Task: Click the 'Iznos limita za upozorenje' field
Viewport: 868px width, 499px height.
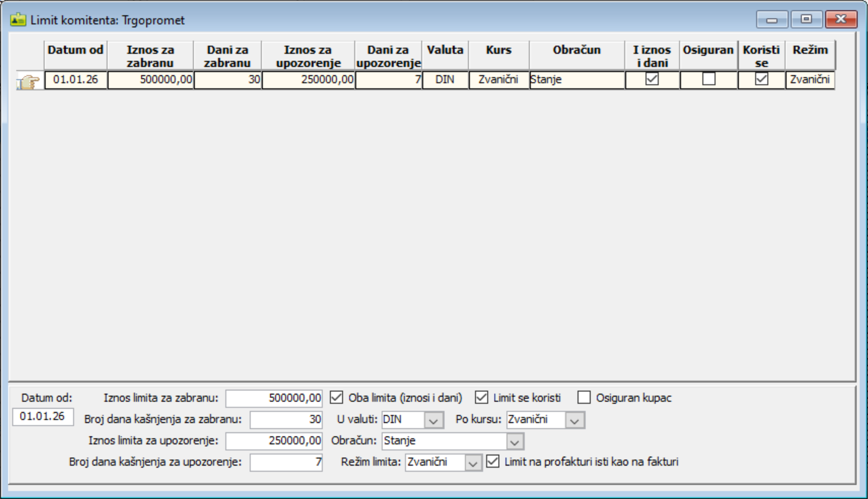Action: 274,441
